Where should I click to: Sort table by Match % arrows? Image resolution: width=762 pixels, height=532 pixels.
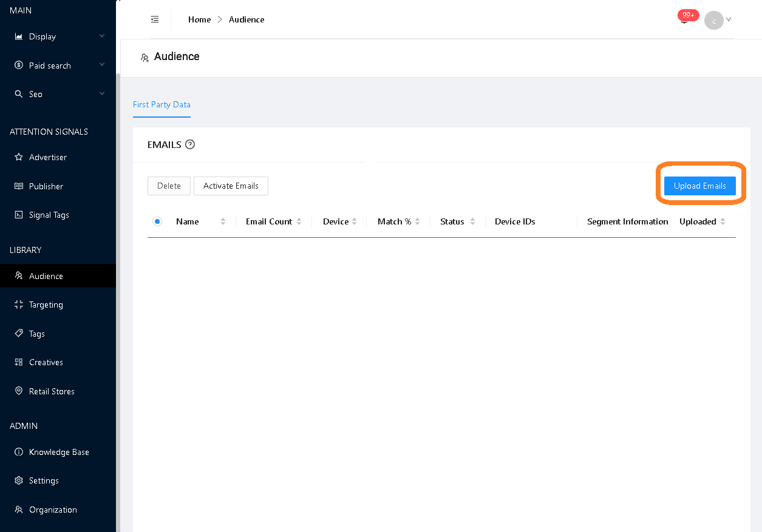click(418, 221)
